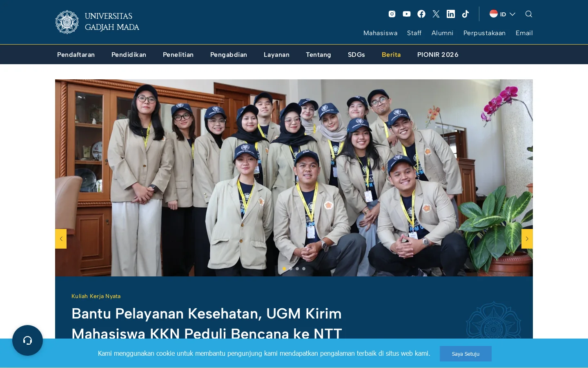Open UGM's TikTok account
The height and width of the screenshot is (368, 588).
tap(465, 14)
